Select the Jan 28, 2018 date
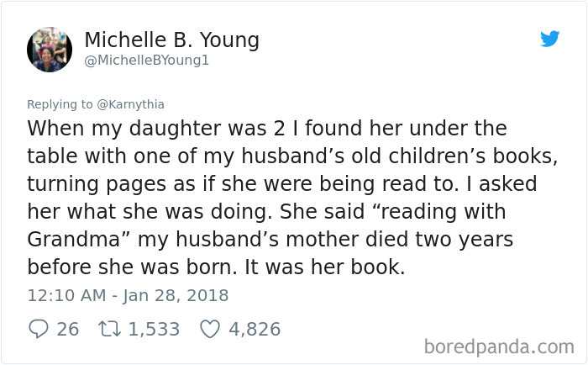 pyautogui.click(x=176, y=295)
